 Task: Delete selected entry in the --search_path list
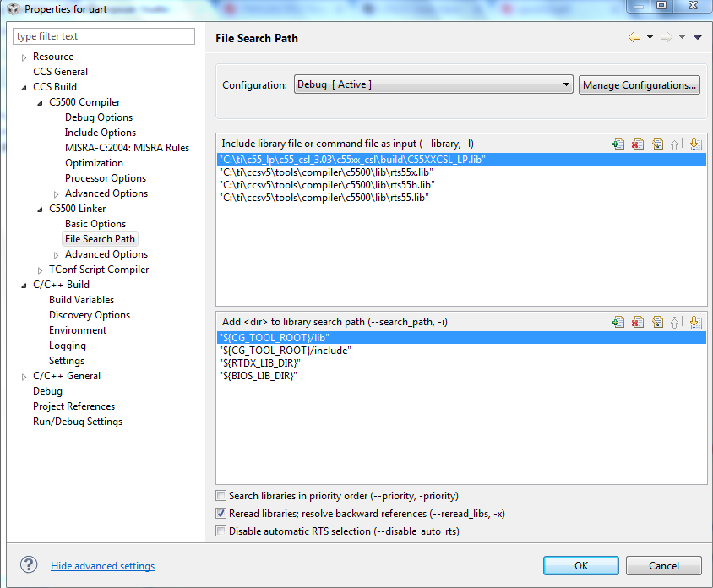[638, 323]
